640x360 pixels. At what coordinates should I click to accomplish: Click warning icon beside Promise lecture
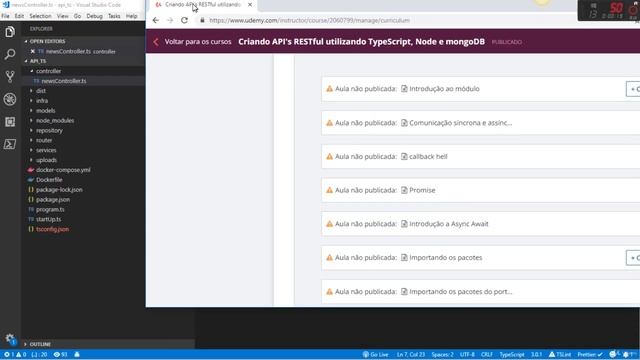pyautogui.click(x=329, y=190)
